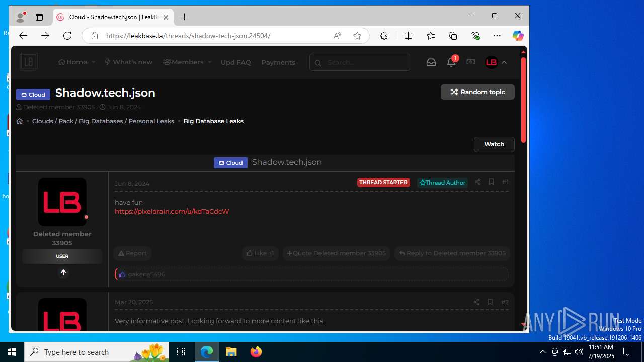The height and width of the screenshot is (362, 644).
Task: Open the Home nav item
Action: click(x=73, y=62)
